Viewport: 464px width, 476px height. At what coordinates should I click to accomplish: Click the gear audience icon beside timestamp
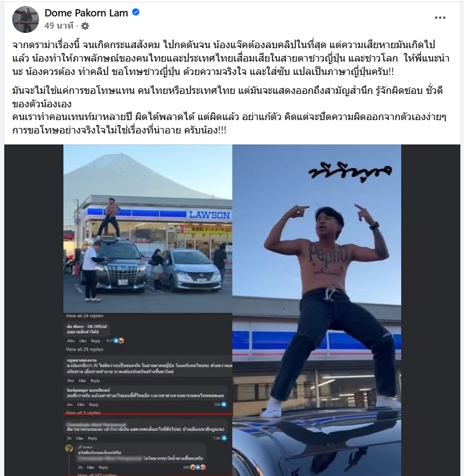click(85, 26)
